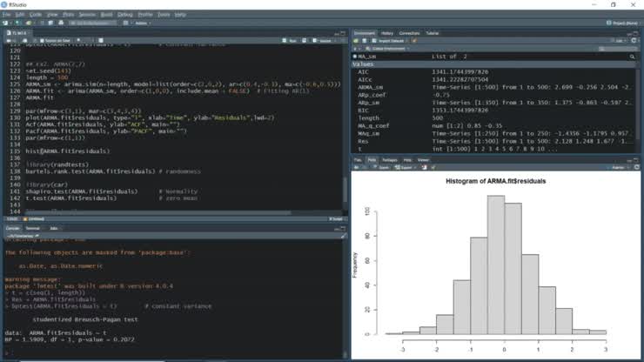Open the Import Dataset dropdown
The image size is (644, 362).
[x=390, y=41]
